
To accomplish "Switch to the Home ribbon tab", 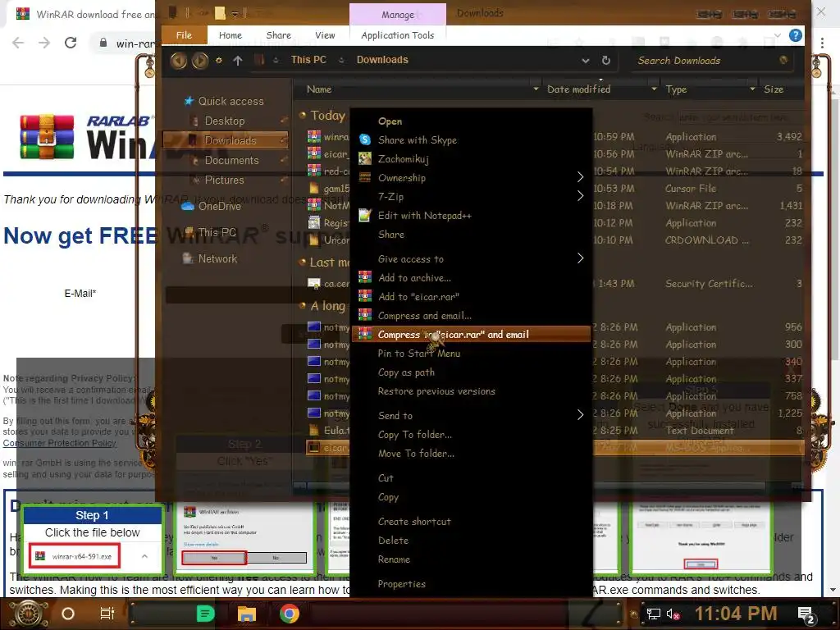I will [x=231, y=35].
